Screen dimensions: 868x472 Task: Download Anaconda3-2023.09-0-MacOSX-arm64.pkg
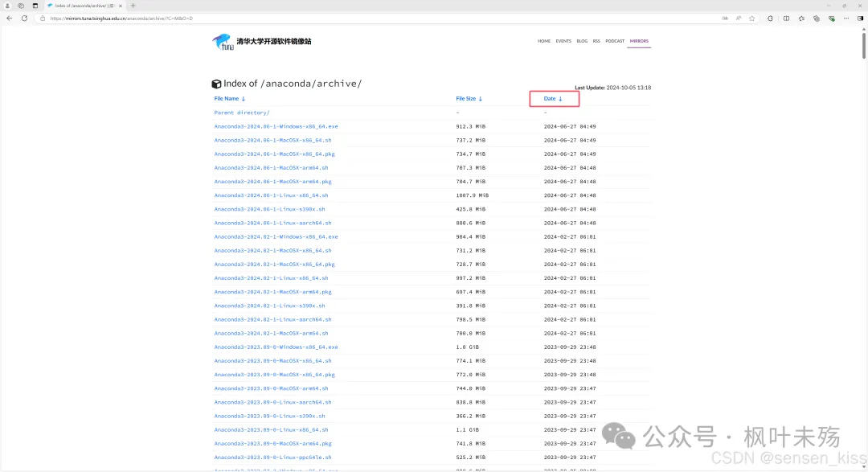point(272,444)
